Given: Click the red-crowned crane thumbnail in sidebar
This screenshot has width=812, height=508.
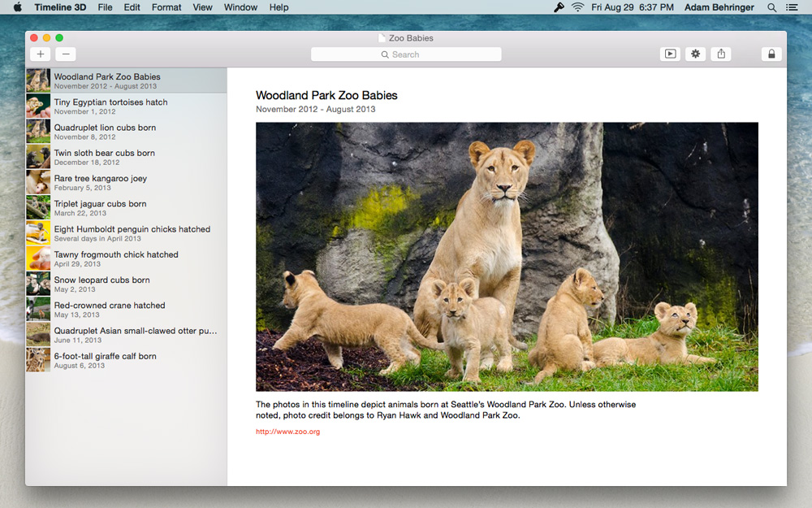Looking at the screenshot, I should coord(38,310).
